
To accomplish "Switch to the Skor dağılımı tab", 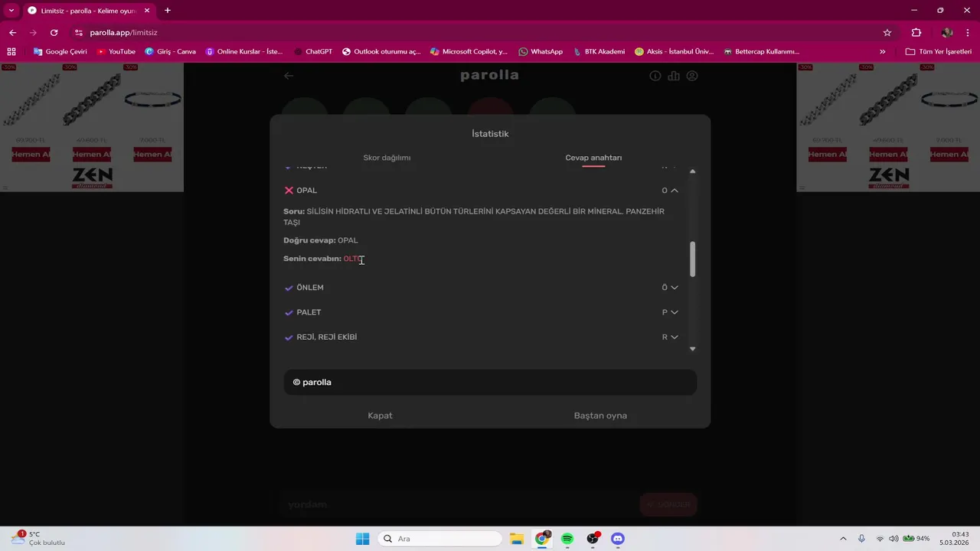I will click(x=387, y=158).
